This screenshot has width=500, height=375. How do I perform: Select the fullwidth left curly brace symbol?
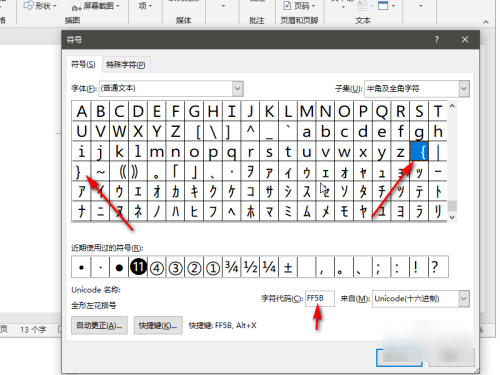419,152
